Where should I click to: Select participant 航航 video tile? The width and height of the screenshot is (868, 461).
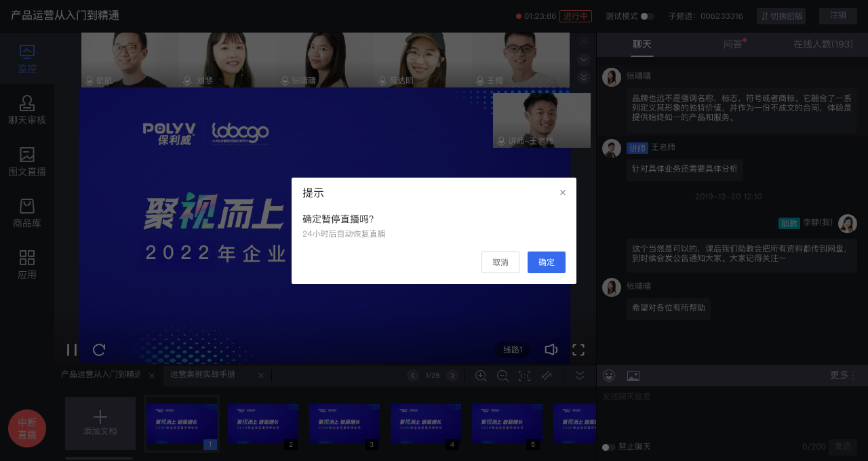pyautogui.click(x=130, y=60)
